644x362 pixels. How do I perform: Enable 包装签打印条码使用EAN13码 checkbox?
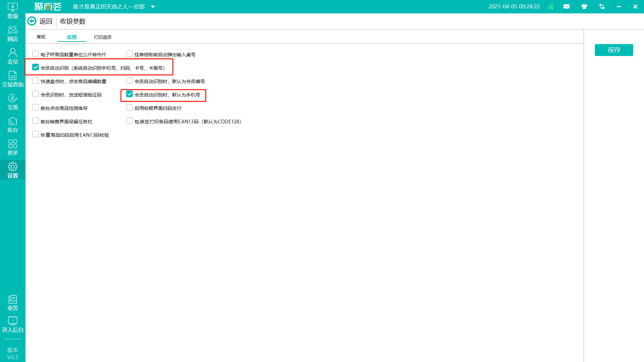click(129, 121)
